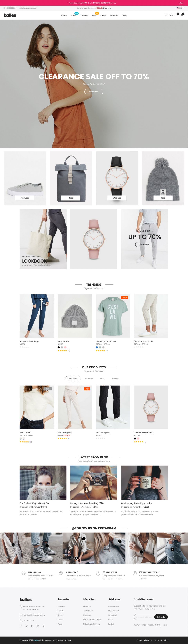The image size is (188, 644).
Task: Close the top deal sale banner
Action: point(181,3)
